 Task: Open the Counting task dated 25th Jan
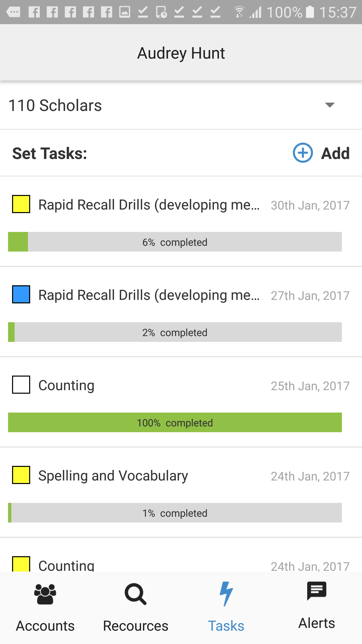point(66,385)
